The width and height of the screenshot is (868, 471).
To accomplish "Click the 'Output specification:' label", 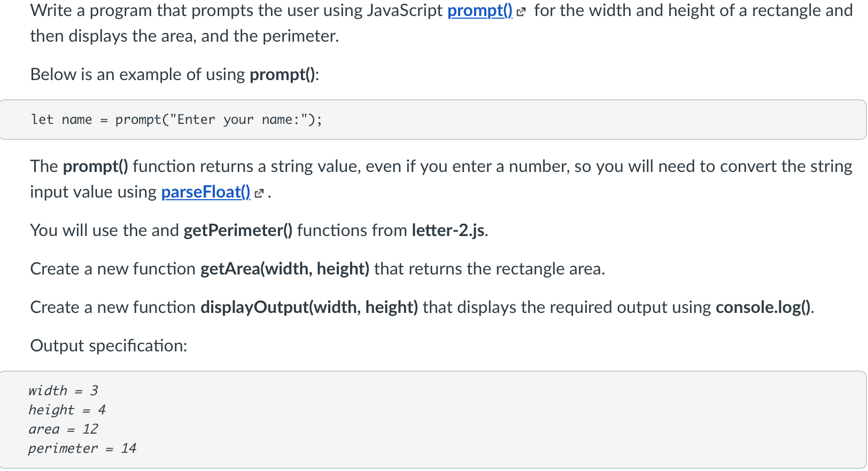I will (108, 346).
